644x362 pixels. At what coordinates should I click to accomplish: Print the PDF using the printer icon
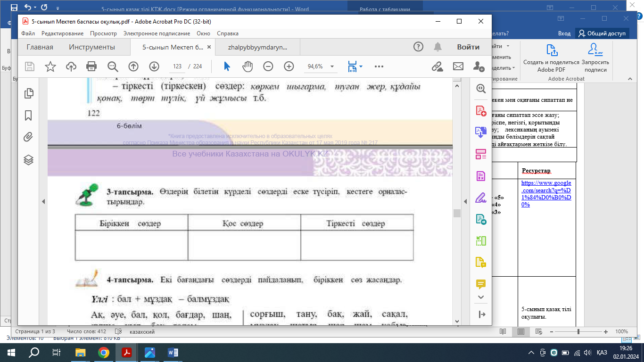(91, 66)
